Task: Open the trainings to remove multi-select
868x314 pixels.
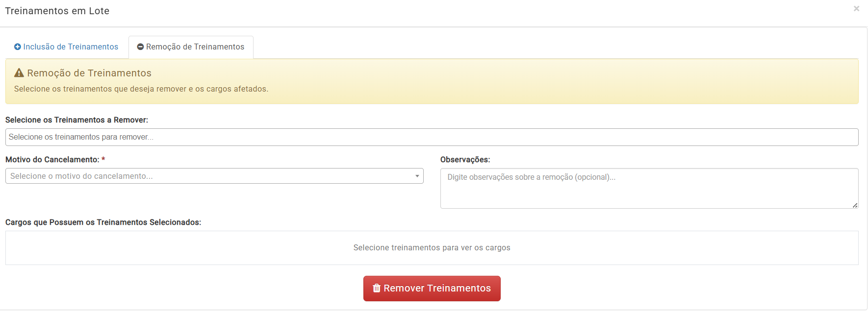Action: [432, 137]
